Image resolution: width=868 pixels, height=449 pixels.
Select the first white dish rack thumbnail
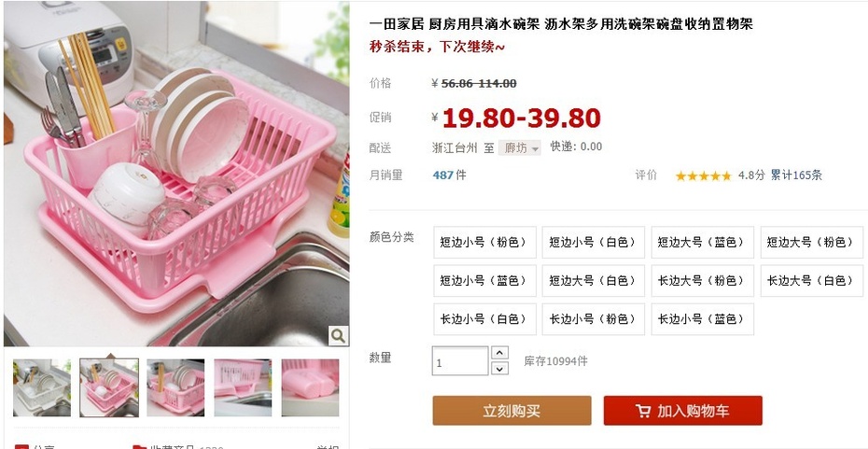[x=42, y=387]
